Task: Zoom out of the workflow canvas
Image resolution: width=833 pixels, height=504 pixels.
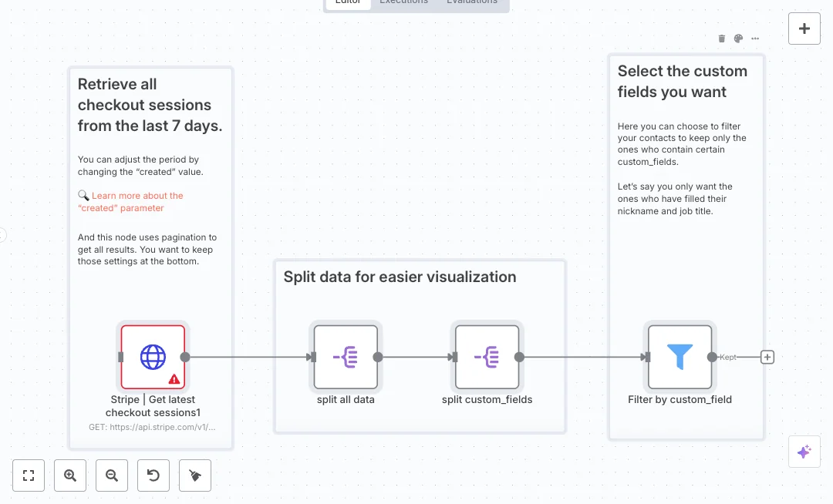Action: click(x=112, y=475)
